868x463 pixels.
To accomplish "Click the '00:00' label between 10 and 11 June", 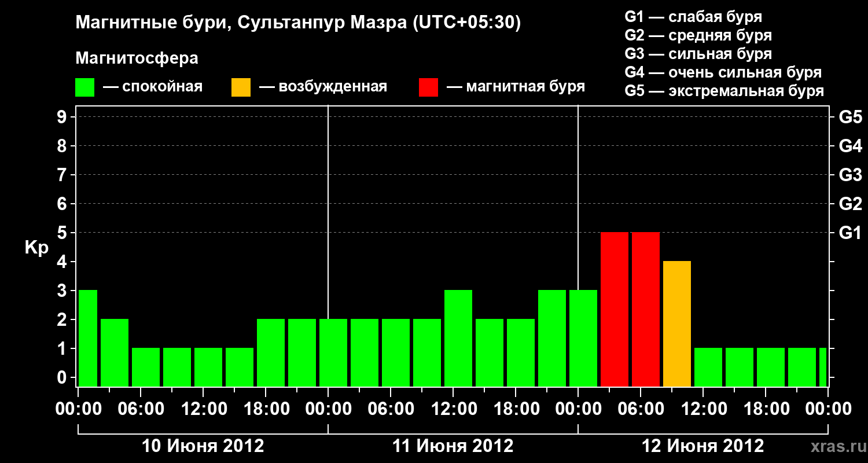I will tap(328, 409).
